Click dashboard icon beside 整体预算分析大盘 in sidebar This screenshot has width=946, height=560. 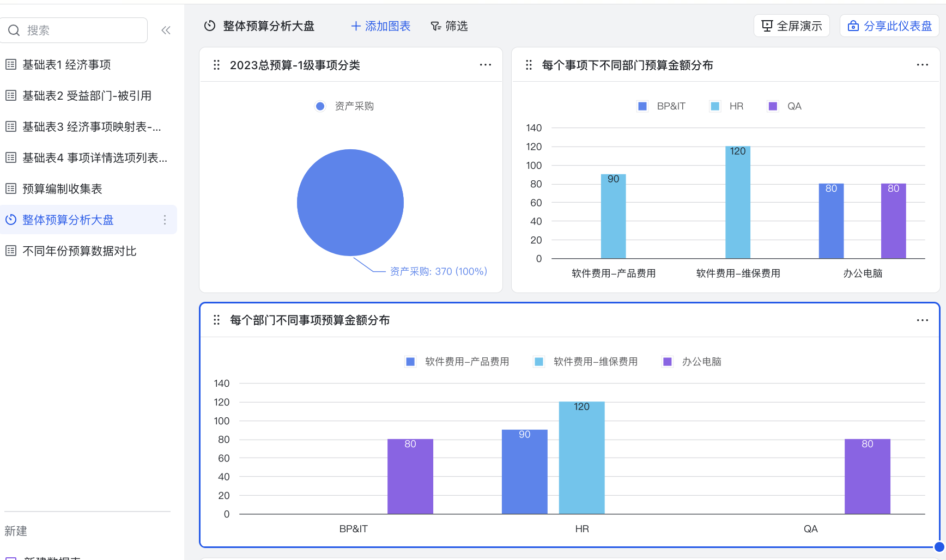[x=11, y=220]
